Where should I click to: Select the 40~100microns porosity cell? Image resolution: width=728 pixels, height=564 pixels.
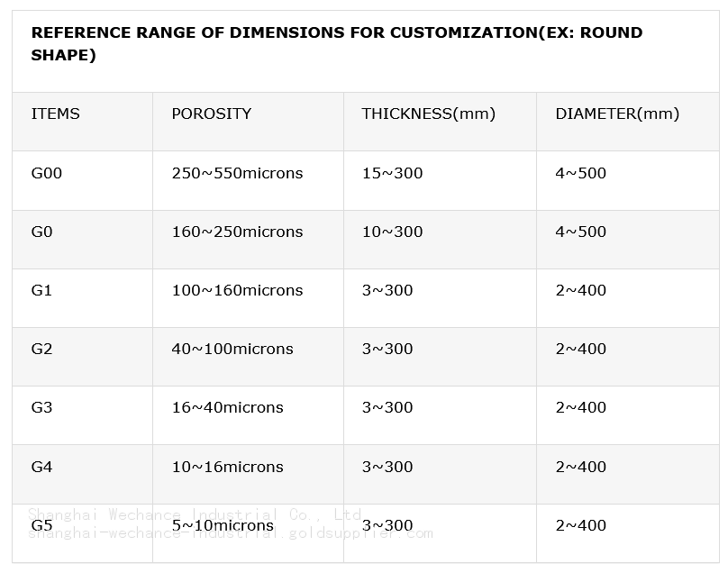(232, 349)
